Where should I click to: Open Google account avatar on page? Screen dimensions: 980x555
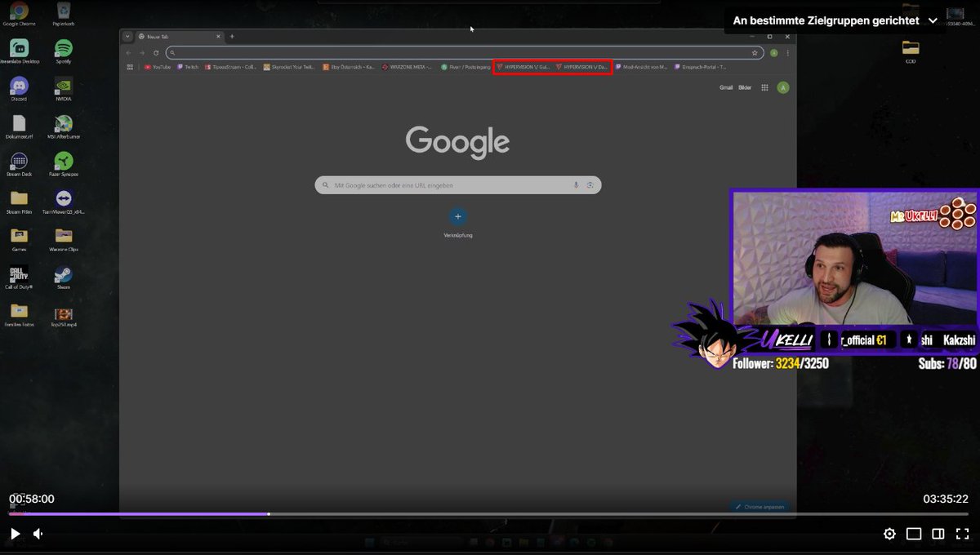click(783, 87)
